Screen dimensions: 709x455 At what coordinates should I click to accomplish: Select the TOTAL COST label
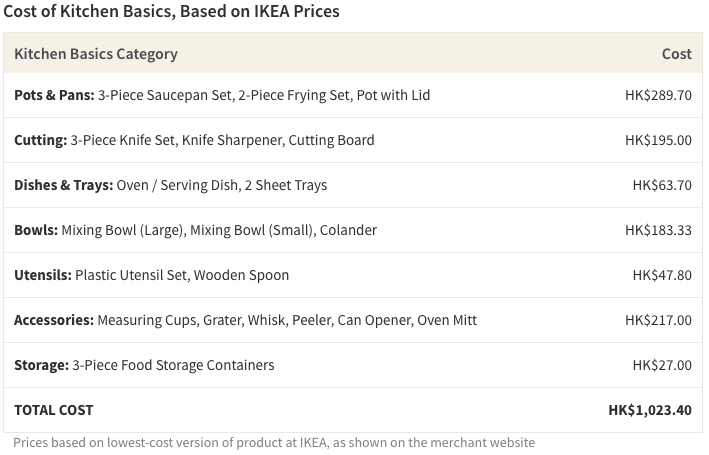53,410
